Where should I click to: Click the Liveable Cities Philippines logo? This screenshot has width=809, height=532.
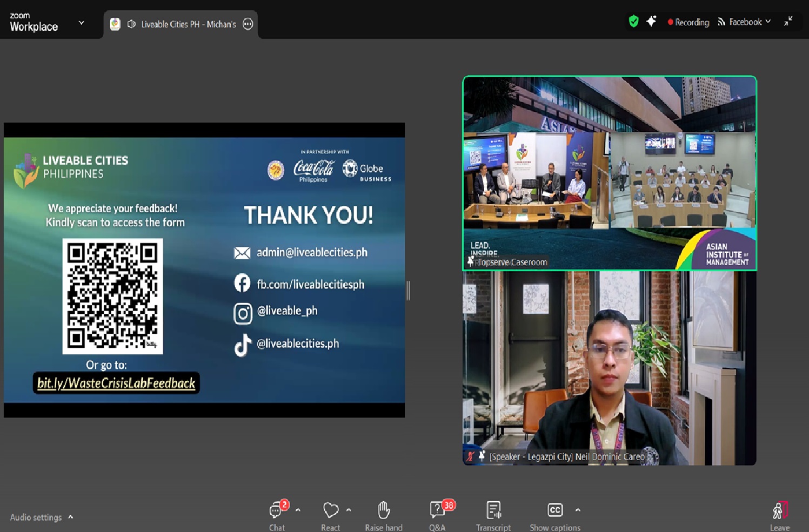coord(71,169)
